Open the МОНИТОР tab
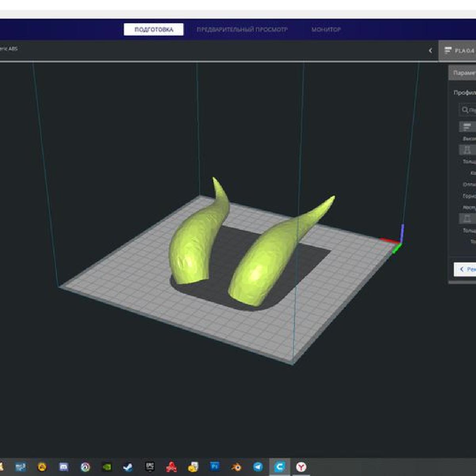The image size is (476, 476). coord(326,29)
